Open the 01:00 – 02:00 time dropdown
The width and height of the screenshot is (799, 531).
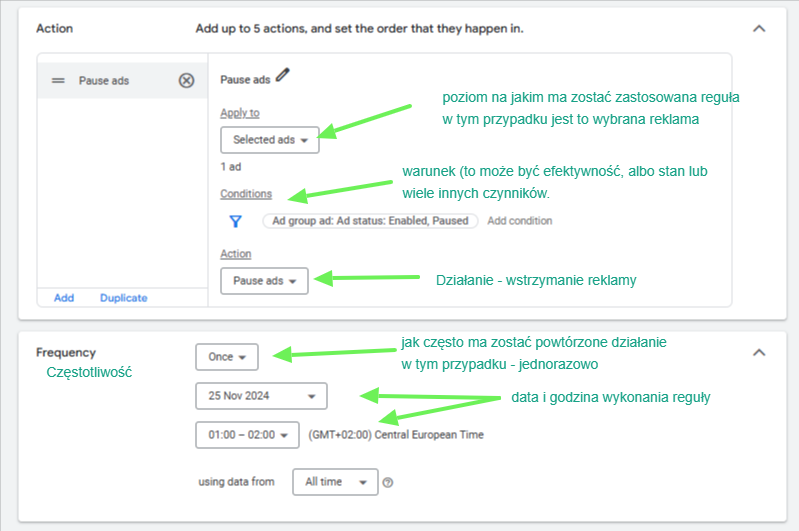247,435
